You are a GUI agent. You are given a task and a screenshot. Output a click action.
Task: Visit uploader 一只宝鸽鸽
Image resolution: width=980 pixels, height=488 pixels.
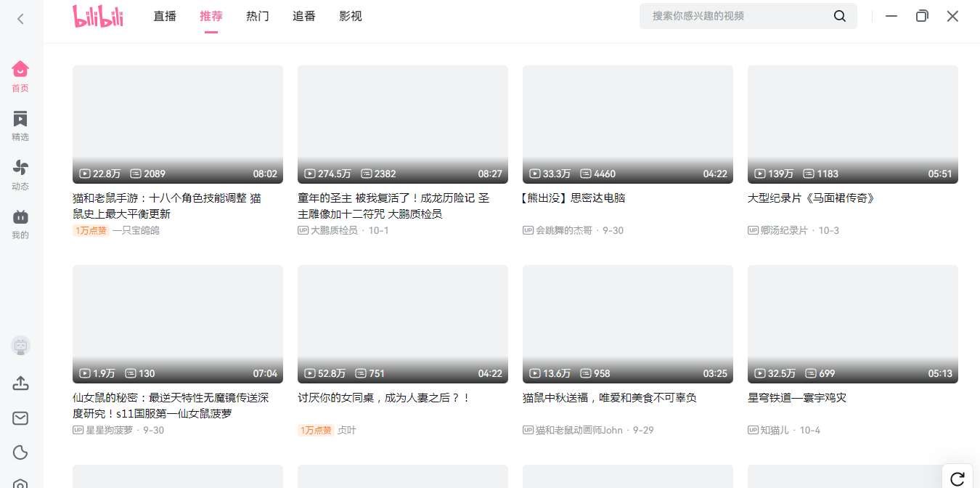136,230
